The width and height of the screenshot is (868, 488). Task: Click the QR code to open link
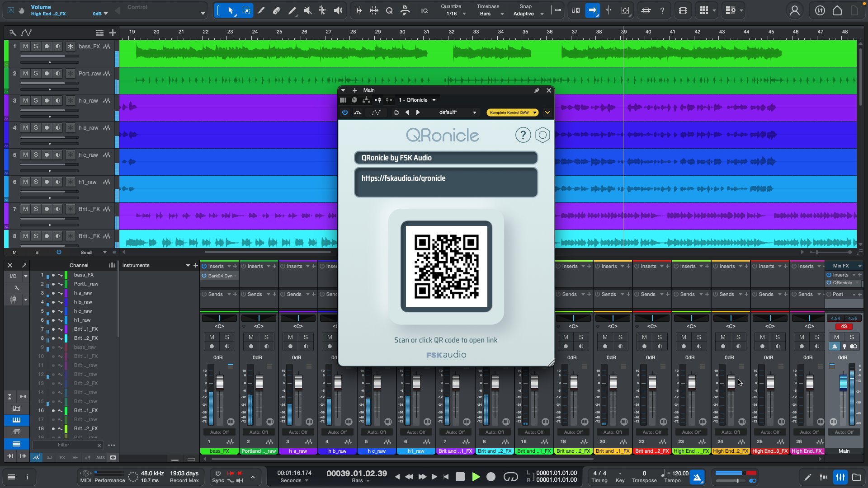pyautogui.click(x=446, y=267)
